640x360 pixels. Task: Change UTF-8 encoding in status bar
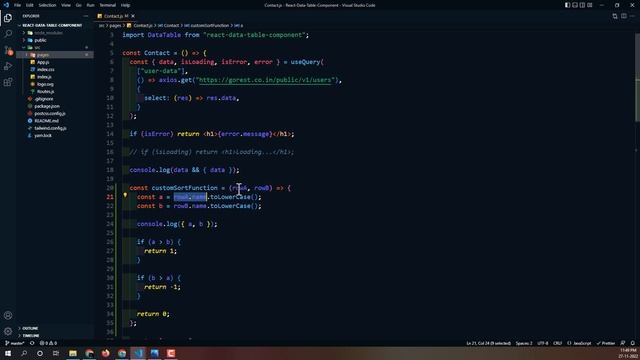click(542, 343)
